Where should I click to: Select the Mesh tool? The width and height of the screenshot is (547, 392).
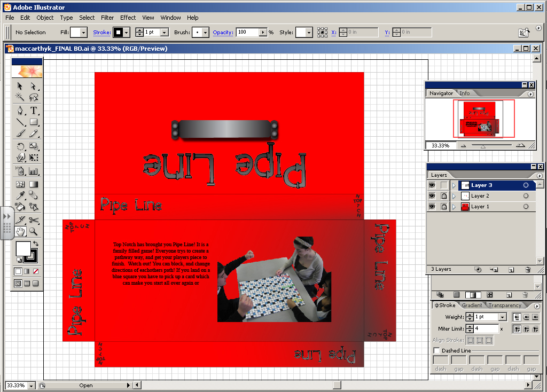pyautogui.click(x=20, y=184)
